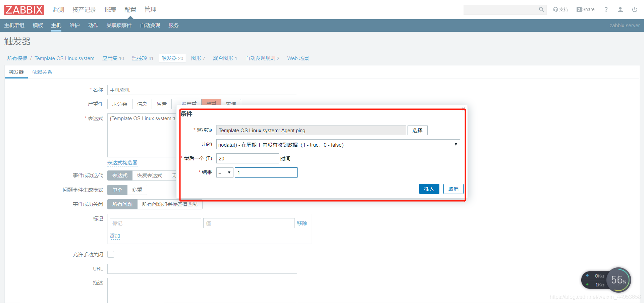The image size is (644, 303).
Task: Click the 名称 input field
Action: coord(202,90)
